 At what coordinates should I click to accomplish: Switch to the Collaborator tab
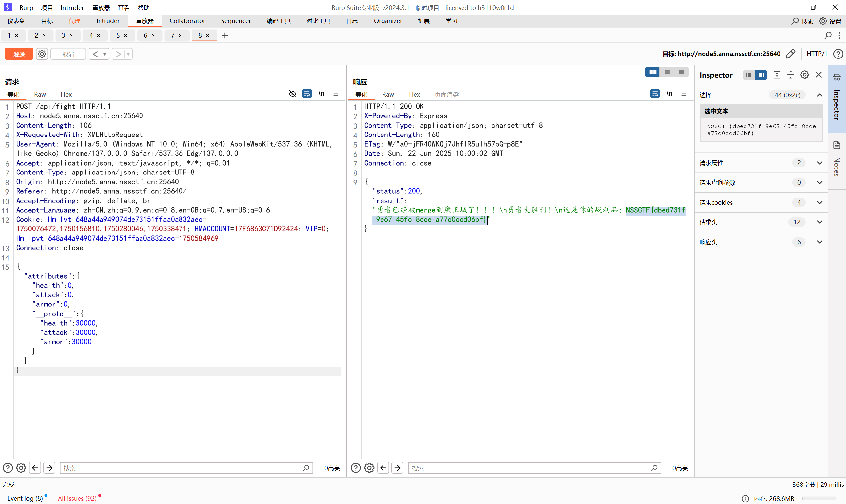point(187,21)
